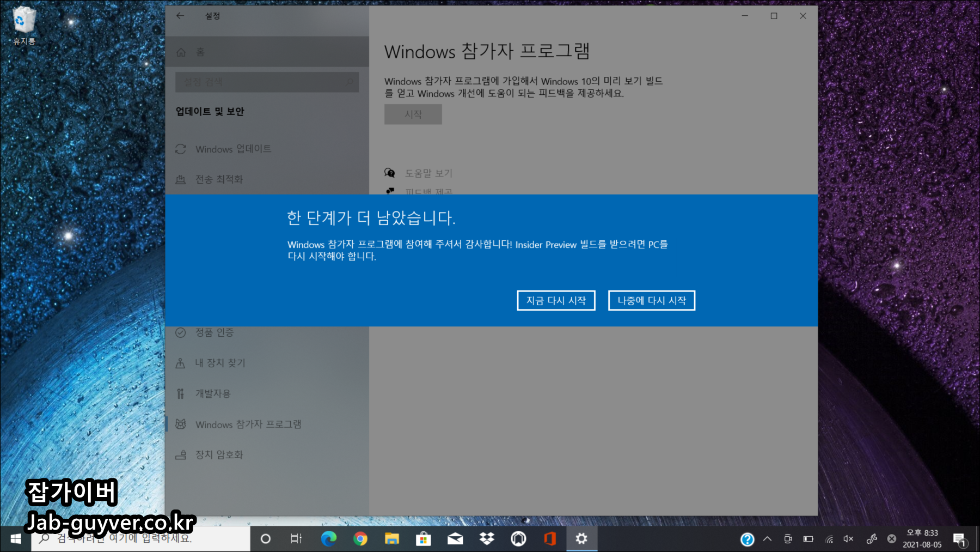The image size is (980, 552).
Task: Launch Microsoft Edge from taskbar
Action: 328,539
